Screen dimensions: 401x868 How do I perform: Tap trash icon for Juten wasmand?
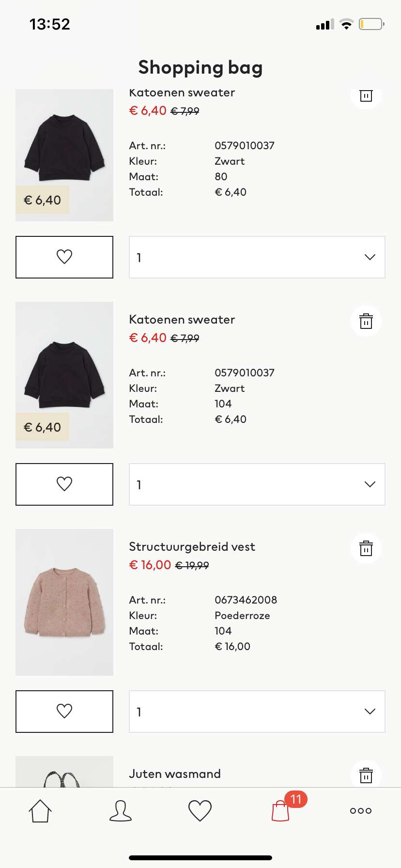tap(366, 775)
